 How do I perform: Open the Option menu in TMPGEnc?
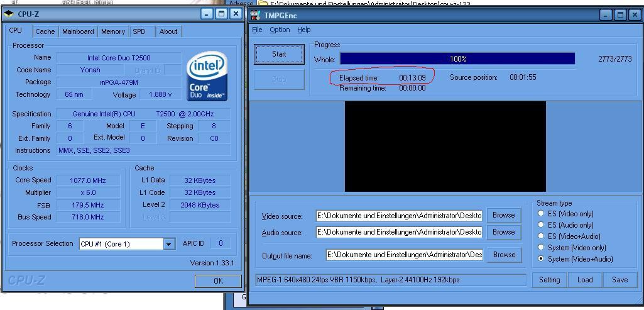point(280,30)
